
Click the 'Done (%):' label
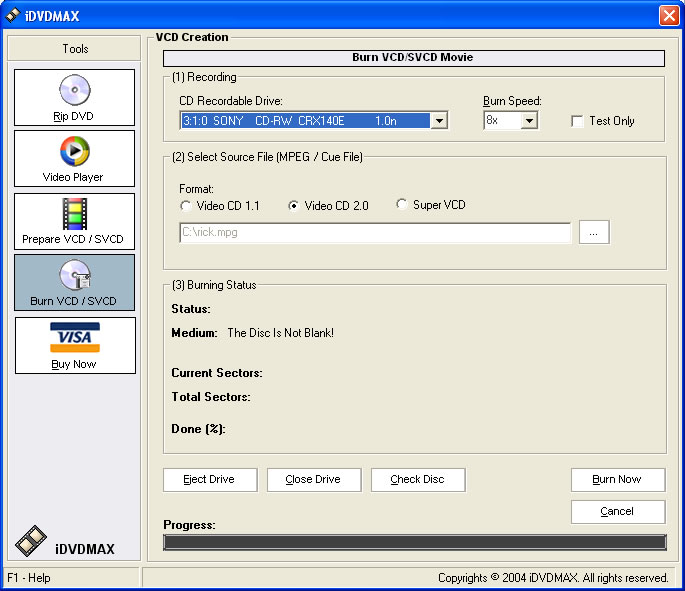point(198,429)
